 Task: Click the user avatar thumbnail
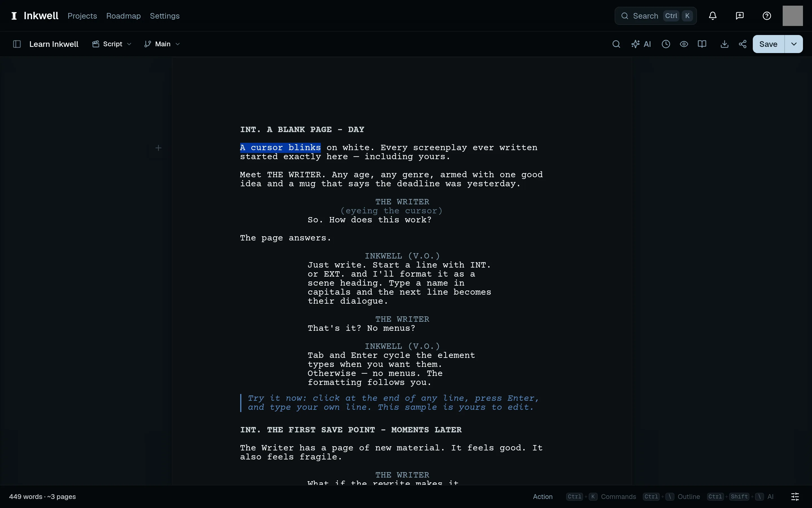(793, 16)
